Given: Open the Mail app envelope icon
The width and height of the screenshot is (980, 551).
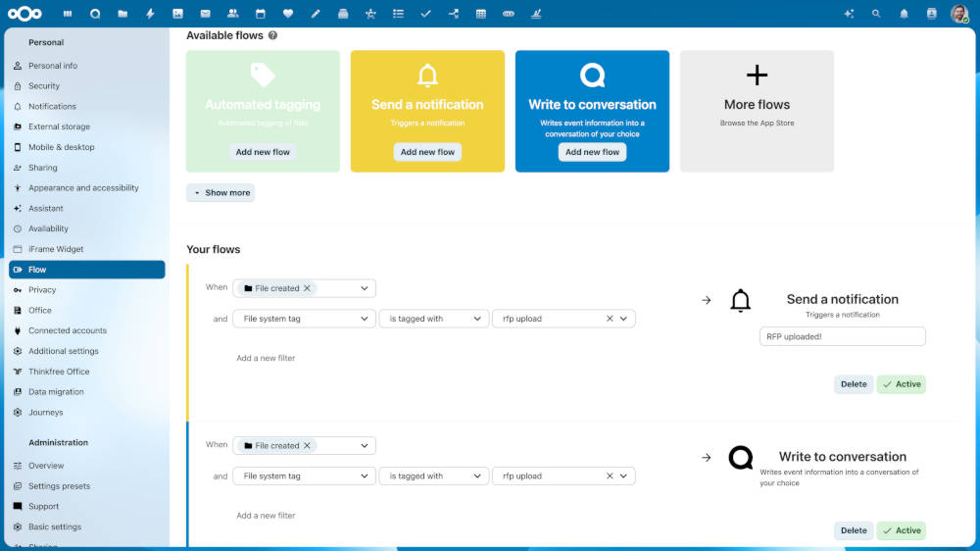Looking at the screenshot, I should pyautogui.click(x=205, y=14).
